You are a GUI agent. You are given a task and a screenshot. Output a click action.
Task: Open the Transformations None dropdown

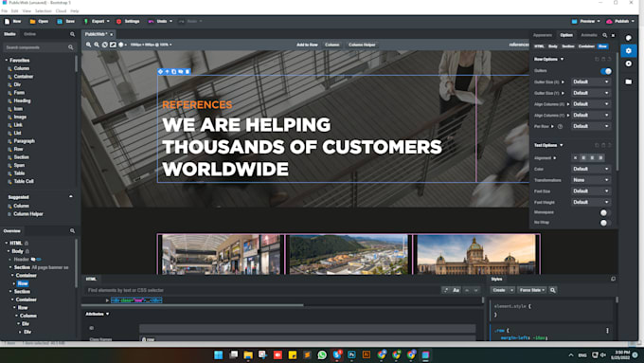click(x=591, y=180)
